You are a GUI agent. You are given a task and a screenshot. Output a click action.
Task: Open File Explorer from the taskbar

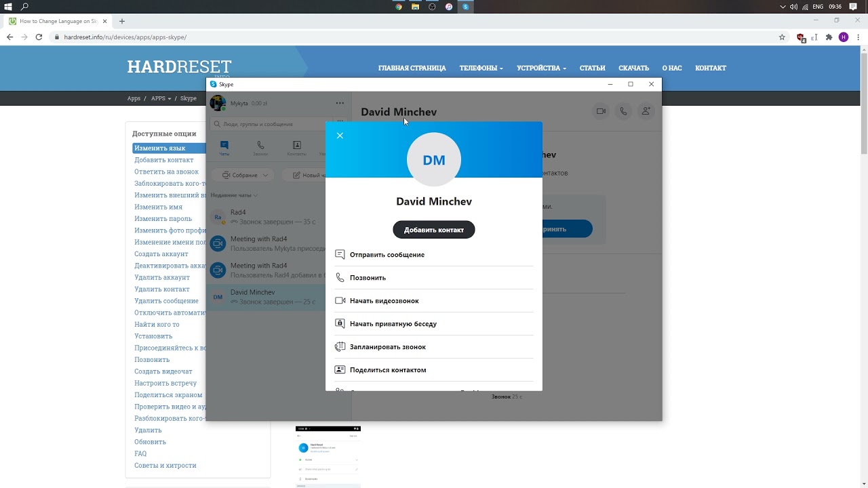coord(416,7)
